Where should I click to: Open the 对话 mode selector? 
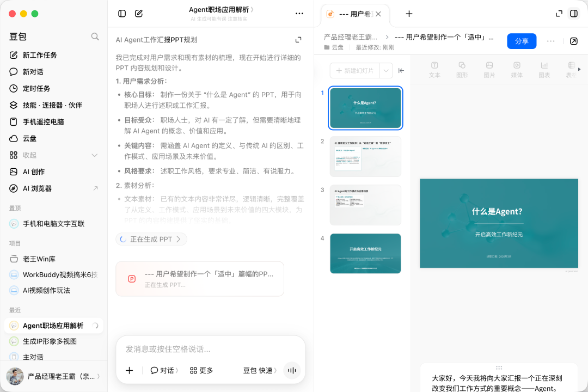(164, 371)
